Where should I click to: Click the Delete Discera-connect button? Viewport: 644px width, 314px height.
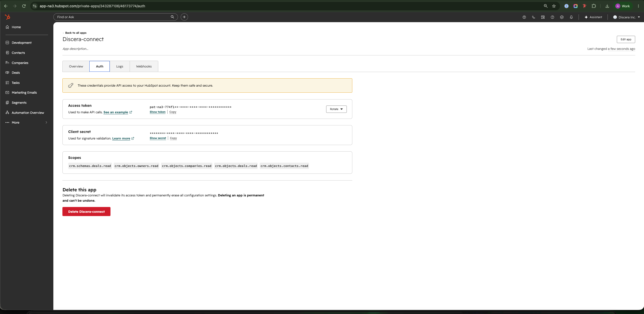coord(86,212)
